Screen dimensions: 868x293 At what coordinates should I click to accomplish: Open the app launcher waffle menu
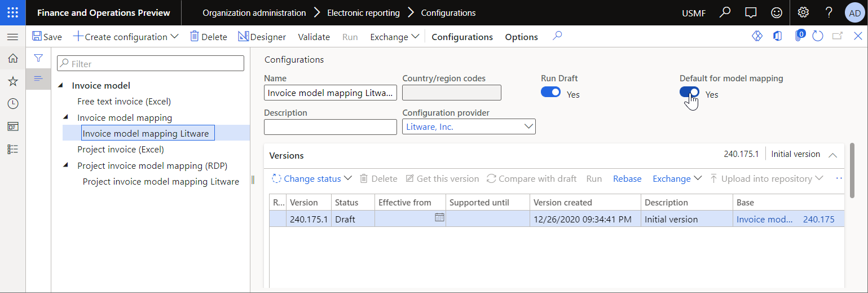click(x=12, y=12)
